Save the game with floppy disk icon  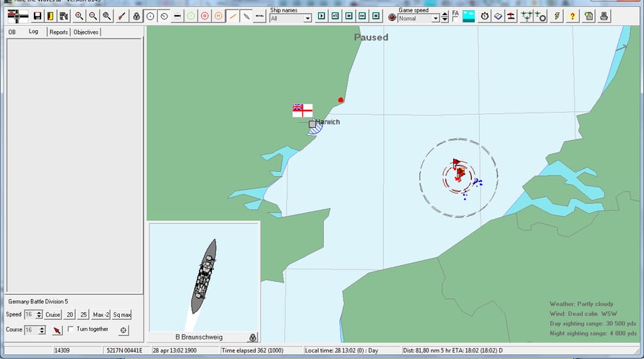click(x=38, y=17)
